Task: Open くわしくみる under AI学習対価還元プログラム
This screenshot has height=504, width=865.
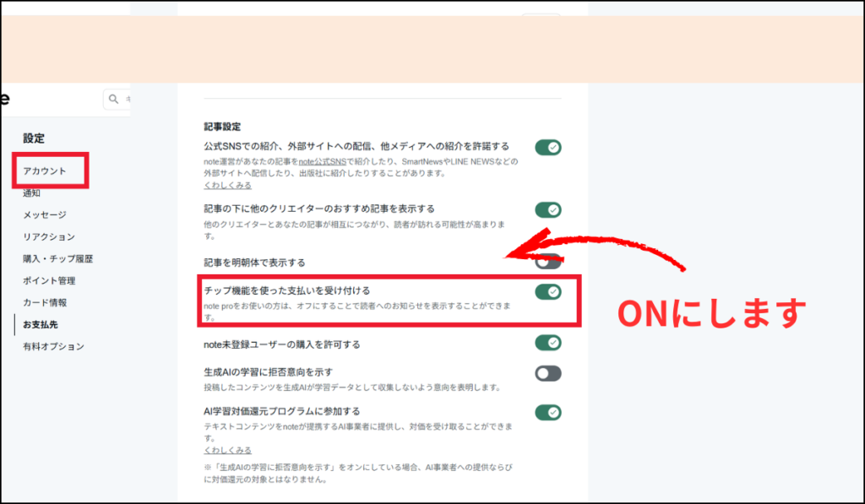Action: pos(227,450)
